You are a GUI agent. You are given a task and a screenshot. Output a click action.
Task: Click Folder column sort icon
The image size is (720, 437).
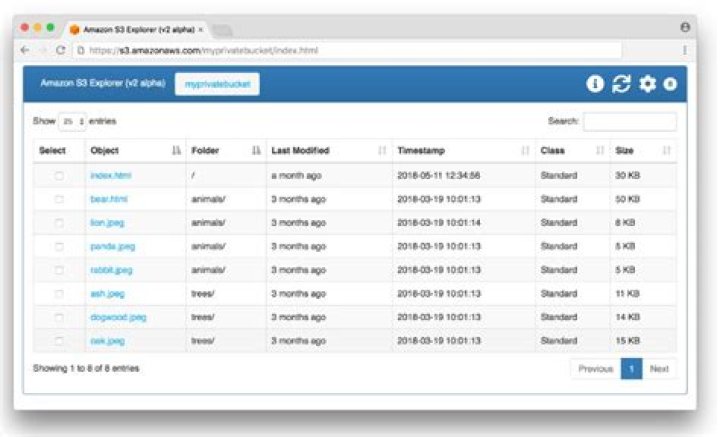click(256, 151)
